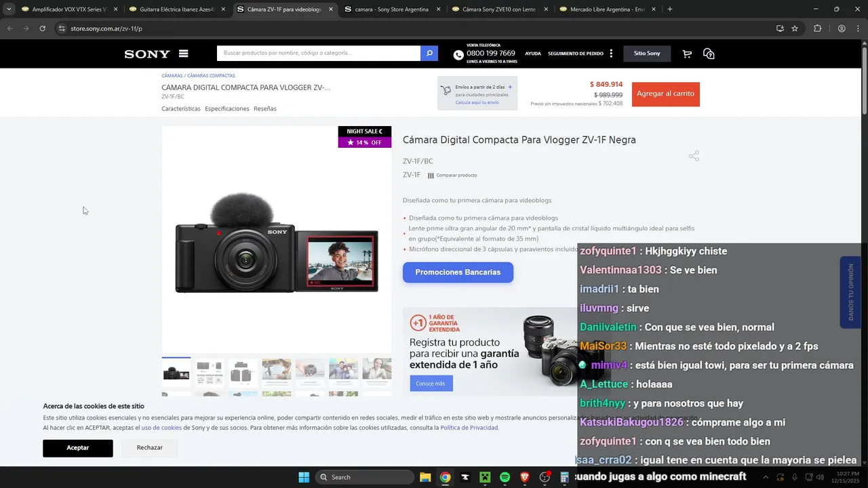Image resolution: width=868 pixels, height=488 pixels.
Task: Click the chat support icon in header
Action: click(709, 54)
